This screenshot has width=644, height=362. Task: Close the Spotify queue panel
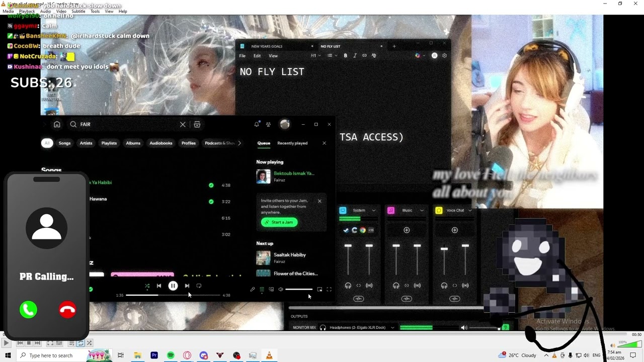click(x=324, y=143)
